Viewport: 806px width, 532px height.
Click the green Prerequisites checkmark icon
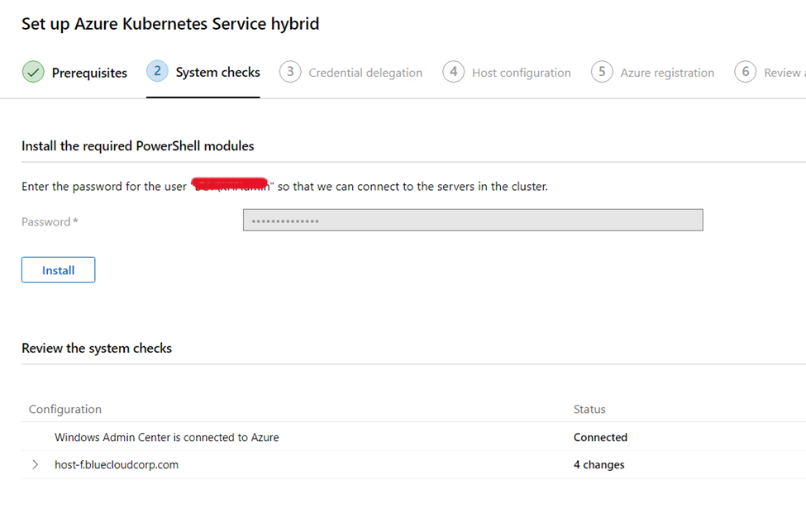tap(33, 72)
